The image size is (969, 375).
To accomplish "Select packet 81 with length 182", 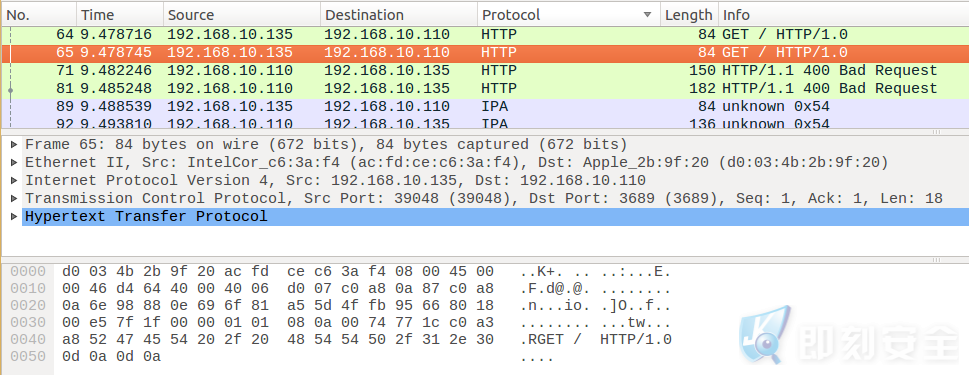I will click(x=485, y=89).
